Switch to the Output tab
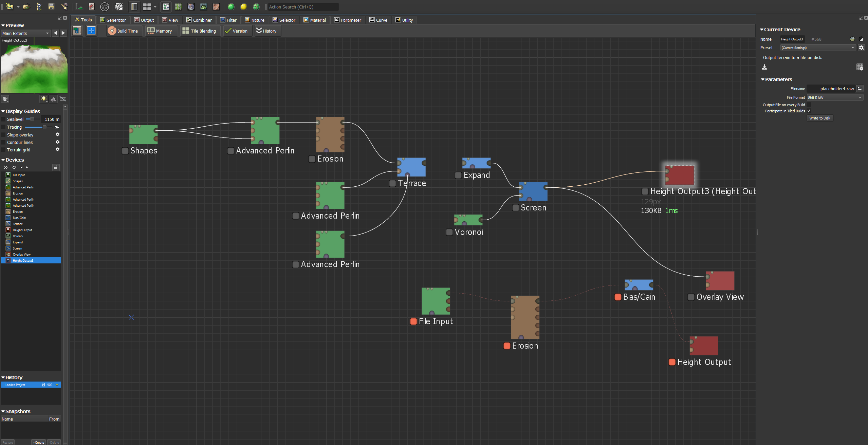The height and width of the screenshot is (445, 868). coord(144,20)
